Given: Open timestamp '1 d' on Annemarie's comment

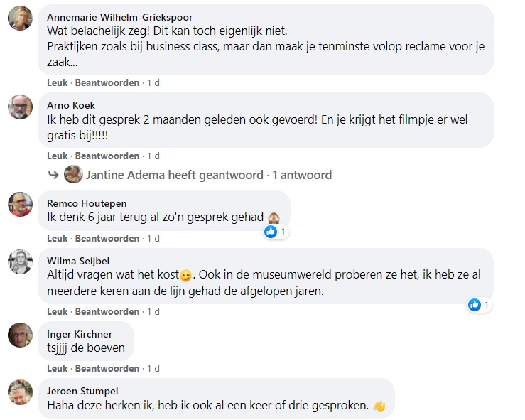Looking at the screenshot, I should click(153, 82).
